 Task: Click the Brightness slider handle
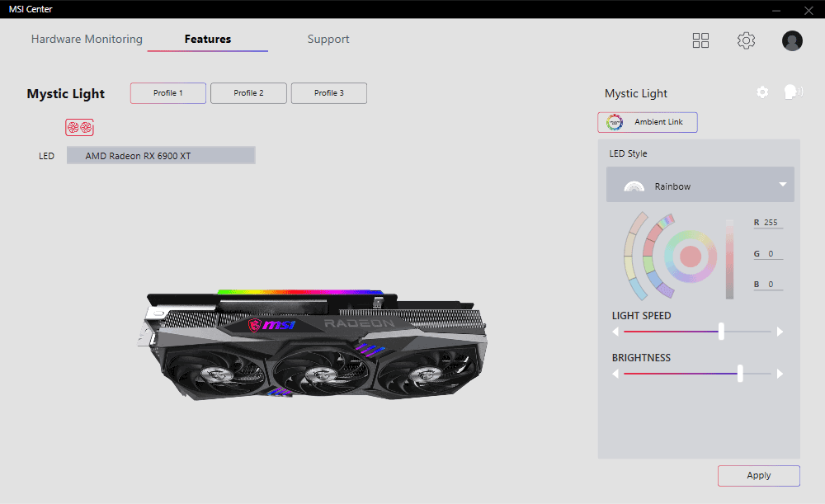(740, 374)
